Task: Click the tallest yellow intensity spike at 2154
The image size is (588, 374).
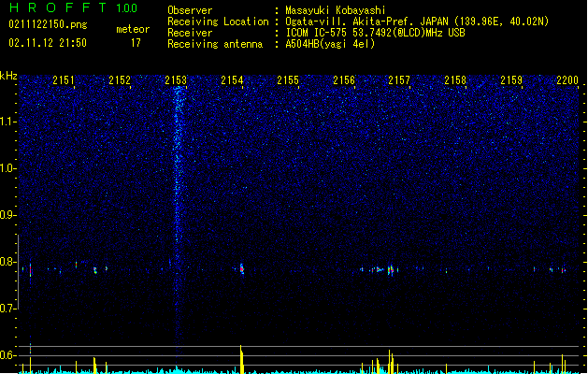Action: pos(241,359)
